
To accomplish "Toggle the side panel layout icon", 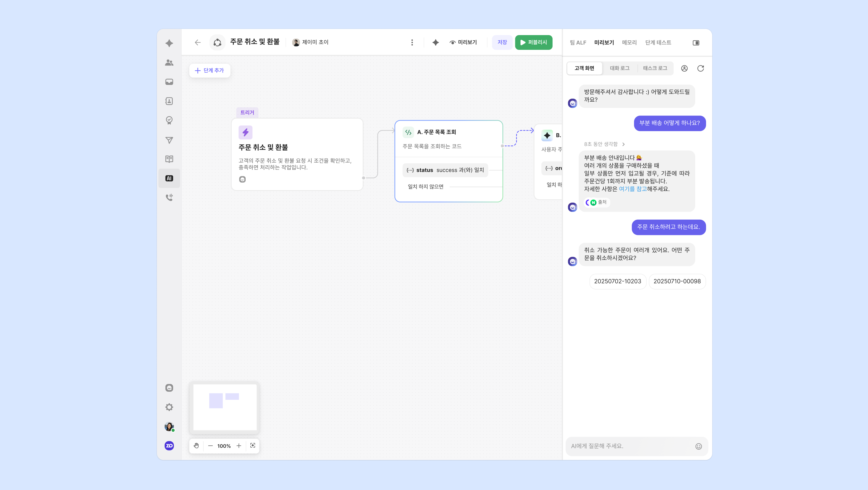I will tap(696, 43).
